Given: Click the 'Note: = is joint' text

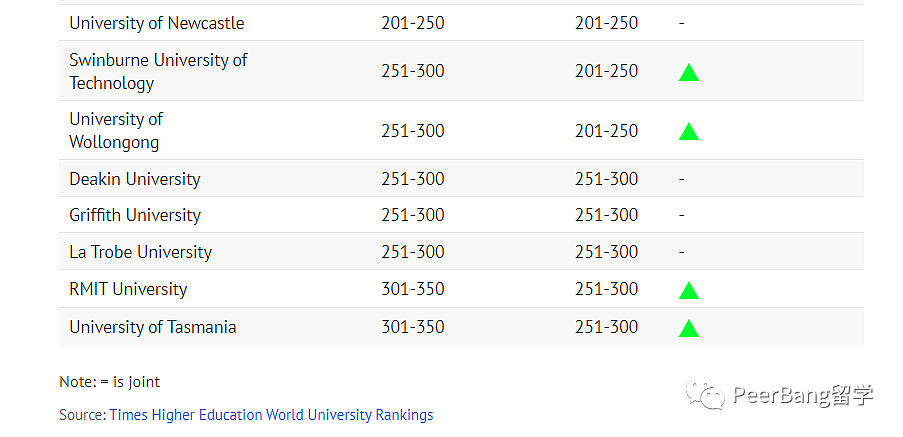Looking at the screenshot, I should pos(109,382).
